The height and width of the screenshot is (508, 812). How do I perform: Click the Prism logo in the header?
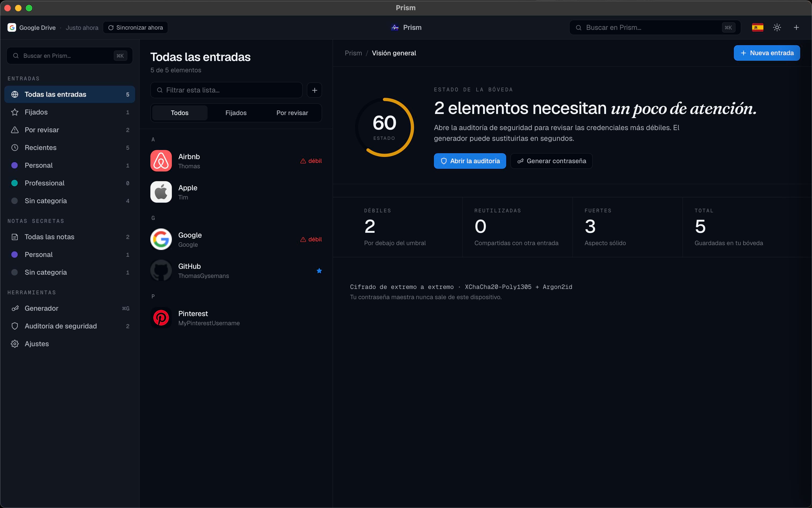click(395, 27)
